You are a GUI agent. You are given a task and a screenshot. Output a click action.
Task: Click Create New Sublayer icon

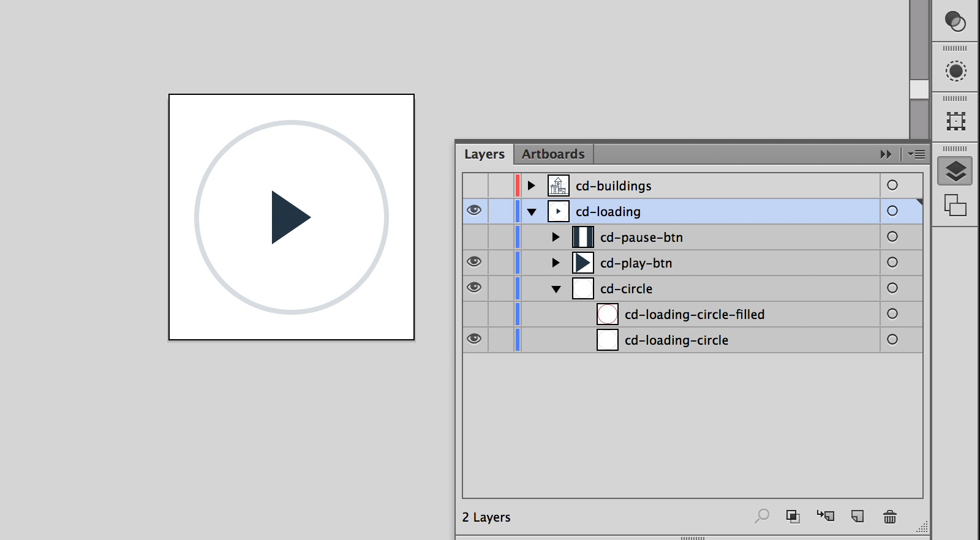[826, 516]
